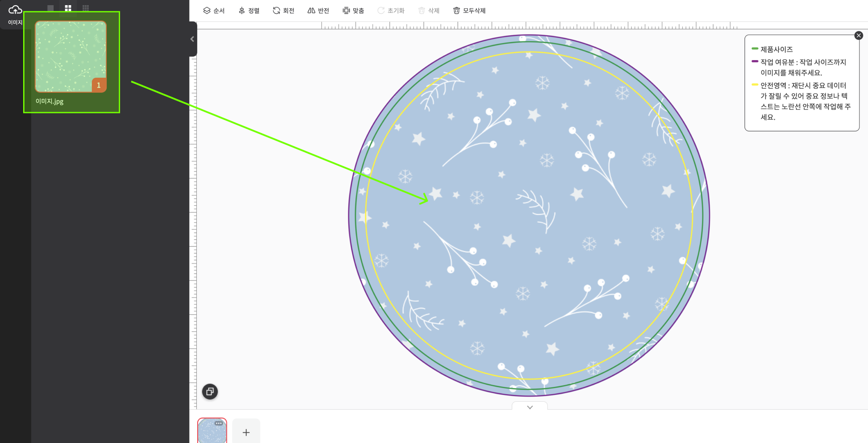
Task: Click the cloud upload 이미지 icon
Action: pyautogui.click(x=15, y=10)
